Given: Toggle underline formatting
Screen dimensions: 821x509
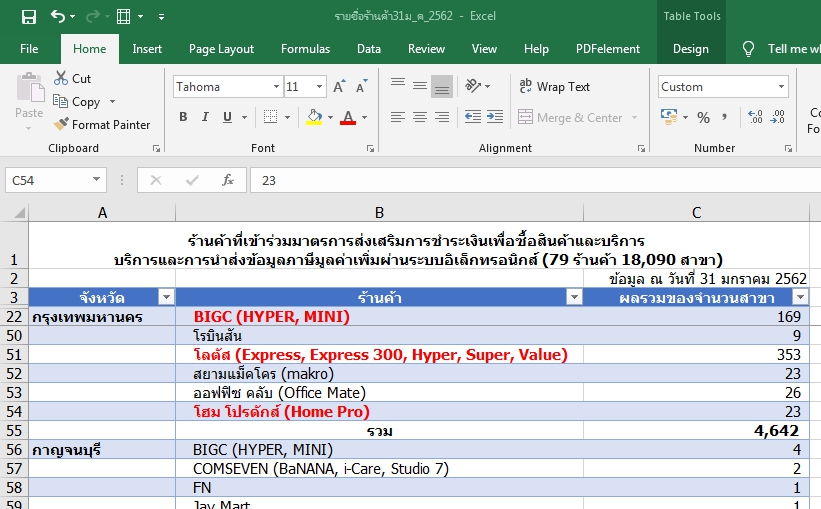Looking at the screenshot, I should [x=227, y=117].
